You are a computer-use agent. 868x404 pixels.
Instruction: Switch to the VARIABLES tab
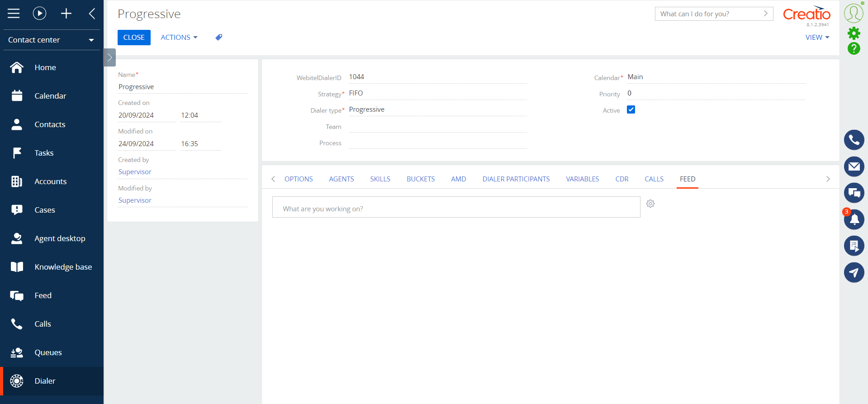click(583, 179)
